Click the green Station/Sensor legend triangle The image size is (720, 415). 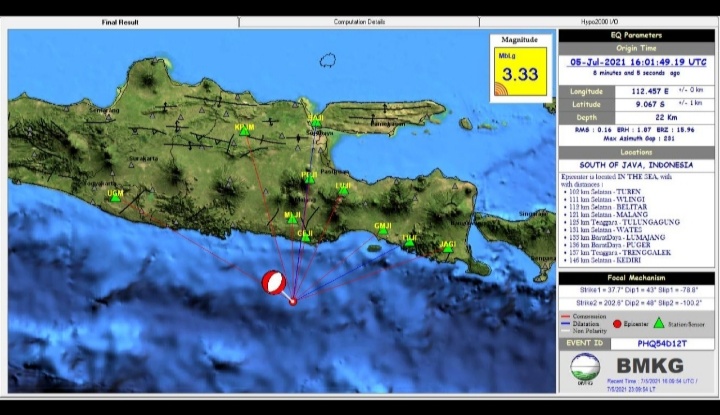(659, 323)
